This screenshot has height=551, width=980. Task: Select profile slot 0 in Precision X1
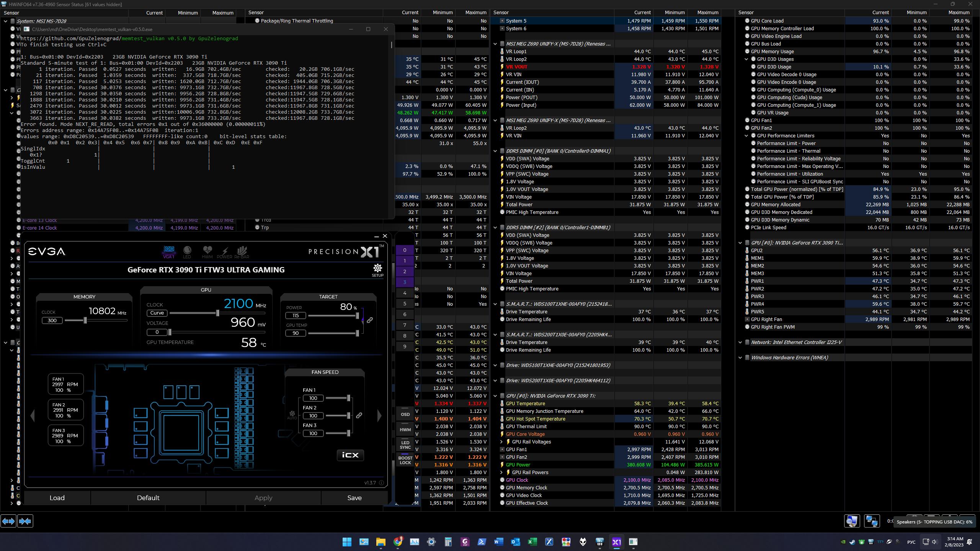pos(405,250)
